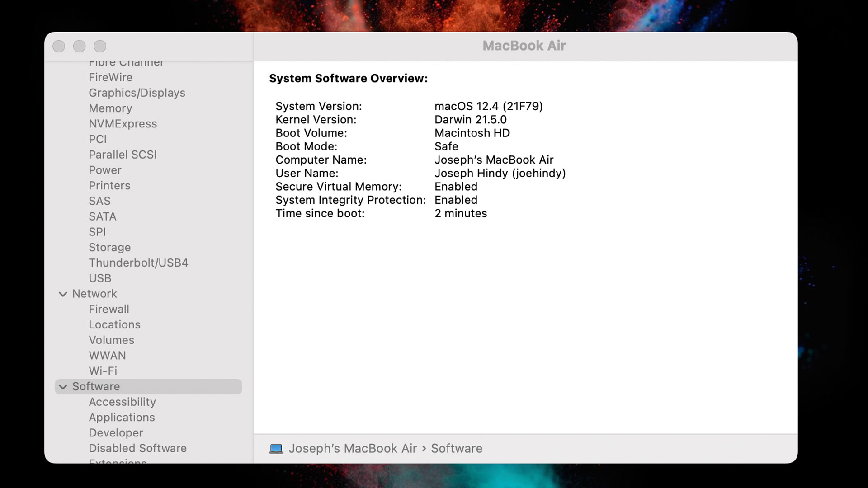Click the laptop icon in path bar
This screenshot has width=868, height=488.
276,449
